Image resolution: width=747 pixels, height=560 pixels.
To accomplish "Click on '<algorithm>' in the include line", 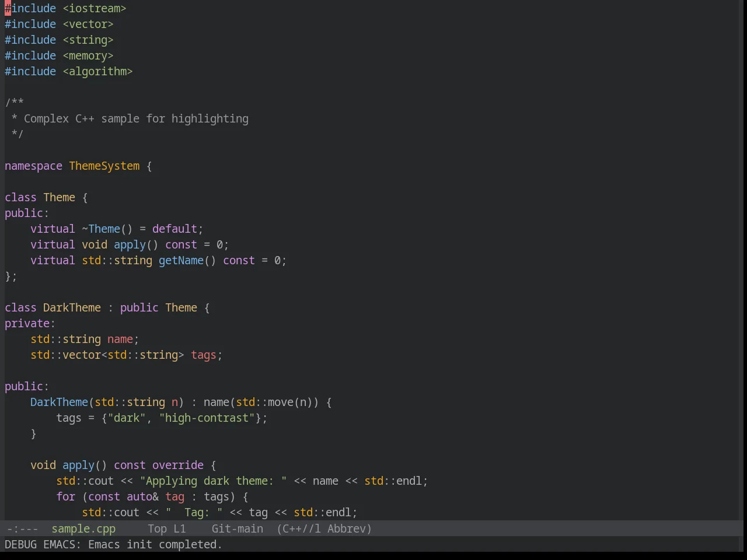I will 97,71.
